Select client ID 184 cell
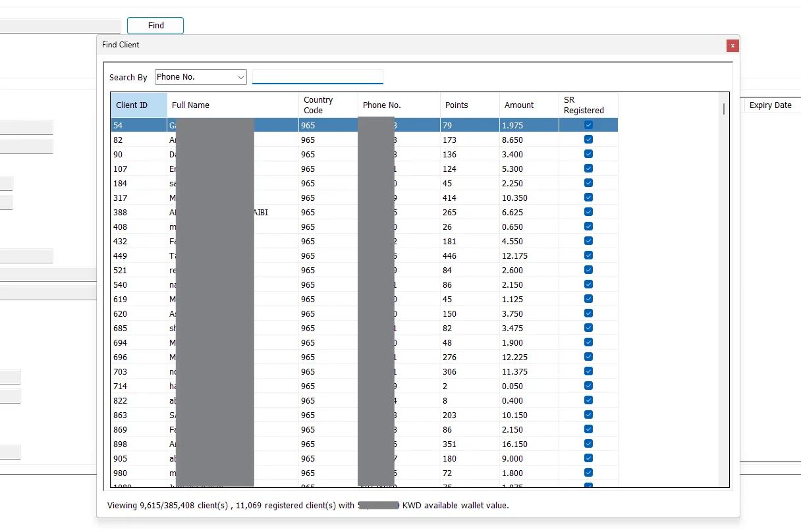This screenshot has width=801, height=532. (139, 183)
